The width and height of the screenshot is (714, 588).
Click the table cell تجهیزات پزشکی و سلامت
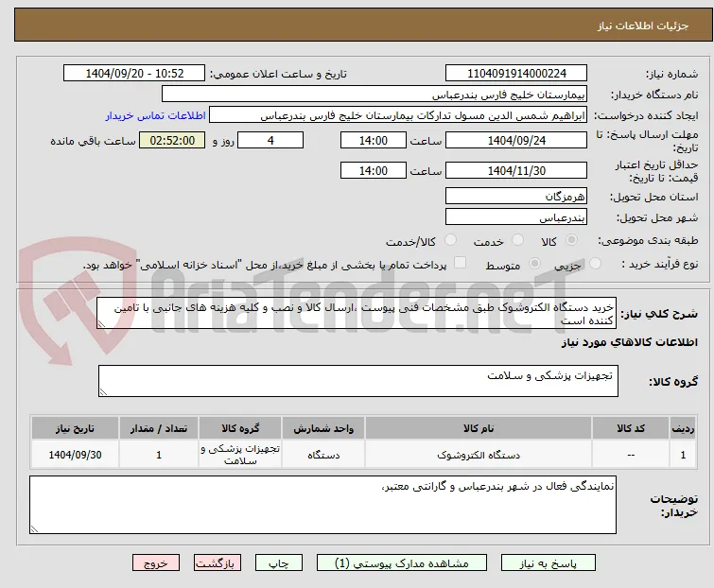coord(240,455)
